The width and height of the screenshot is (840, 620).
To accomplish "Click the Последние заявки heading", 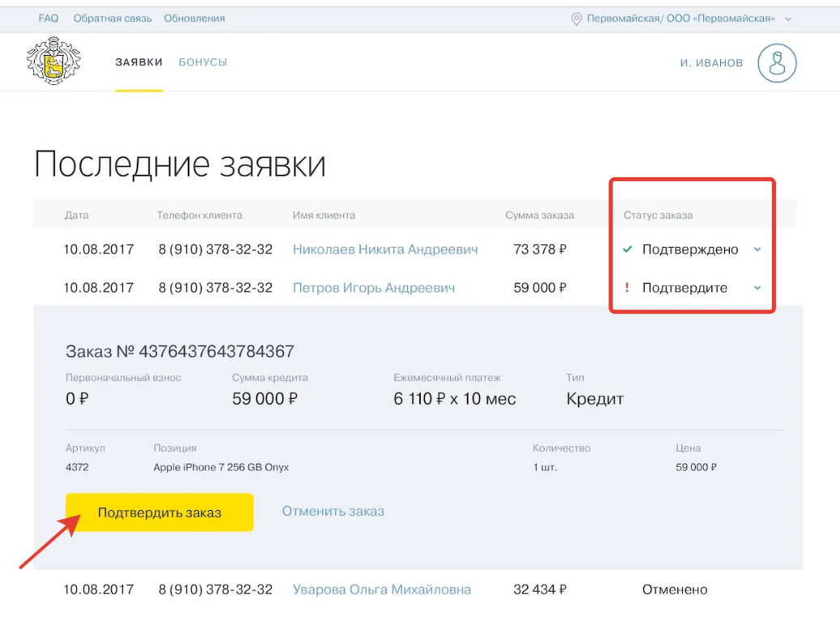I will click(180, 164).
